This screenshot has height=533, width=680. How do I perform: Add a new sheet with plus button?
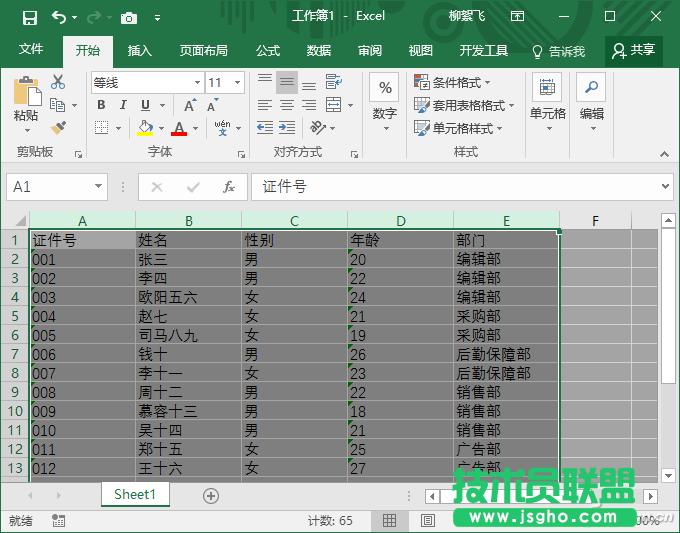click(x=211, y=495)
